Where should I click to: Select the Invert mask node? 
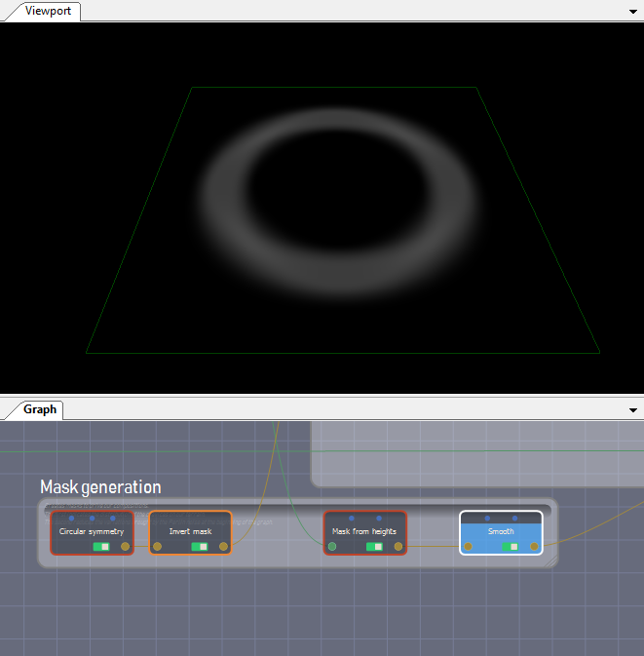click(x=190, y=531)
